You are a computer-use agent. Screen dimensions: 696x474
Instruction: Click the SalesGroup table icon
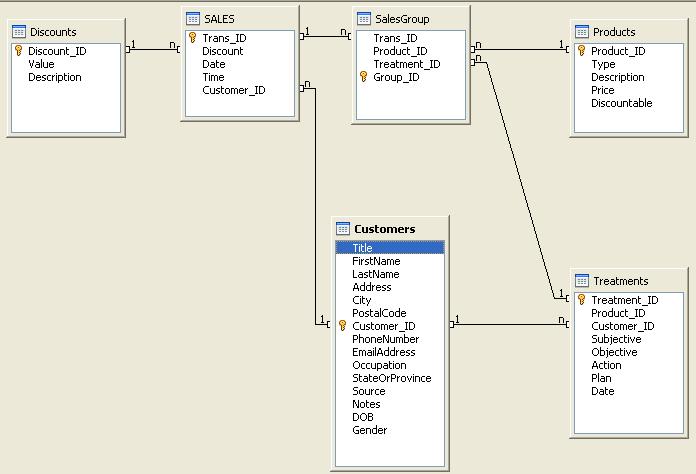click(364, 19)
